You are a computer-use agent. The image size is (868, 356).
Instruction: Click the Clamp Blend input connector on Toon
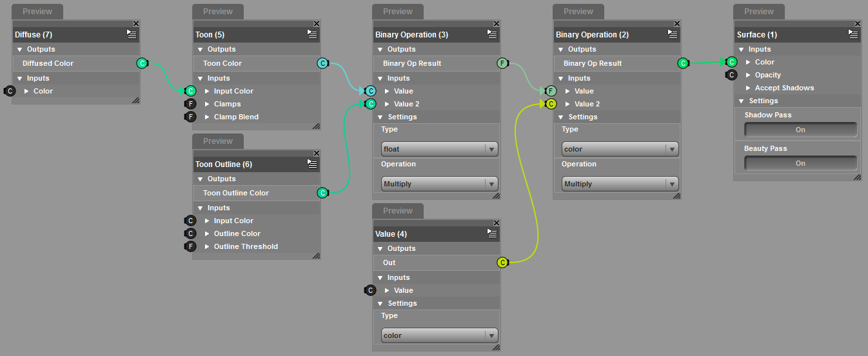190,117
